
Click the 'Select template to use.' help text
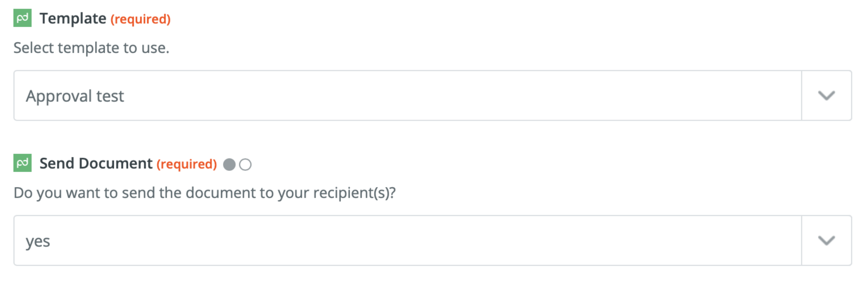point(92,48)
